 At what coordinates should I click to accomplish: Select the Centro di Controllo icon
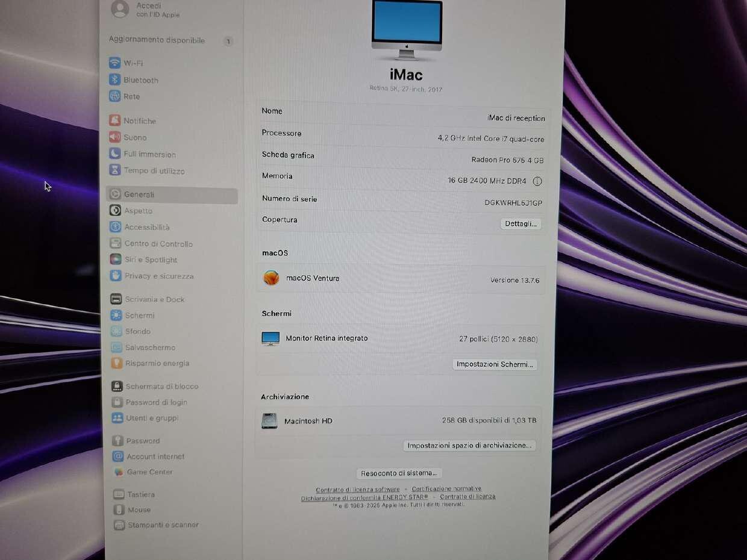click(115, 243)
